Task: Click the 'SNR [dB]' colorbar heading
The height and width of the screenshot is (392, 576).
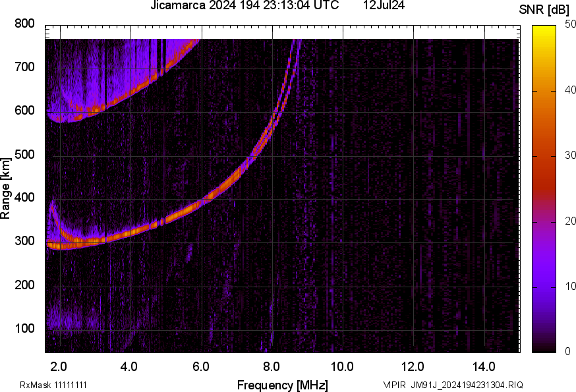Action: (544, 10)
